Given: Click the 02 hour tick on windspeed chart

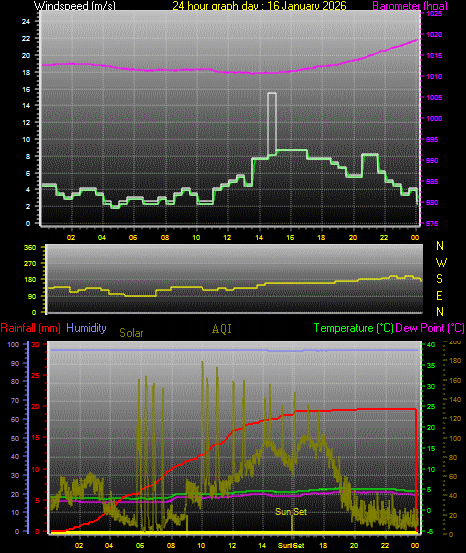Looking at the screenshot, I should click(x=71, y=237).
